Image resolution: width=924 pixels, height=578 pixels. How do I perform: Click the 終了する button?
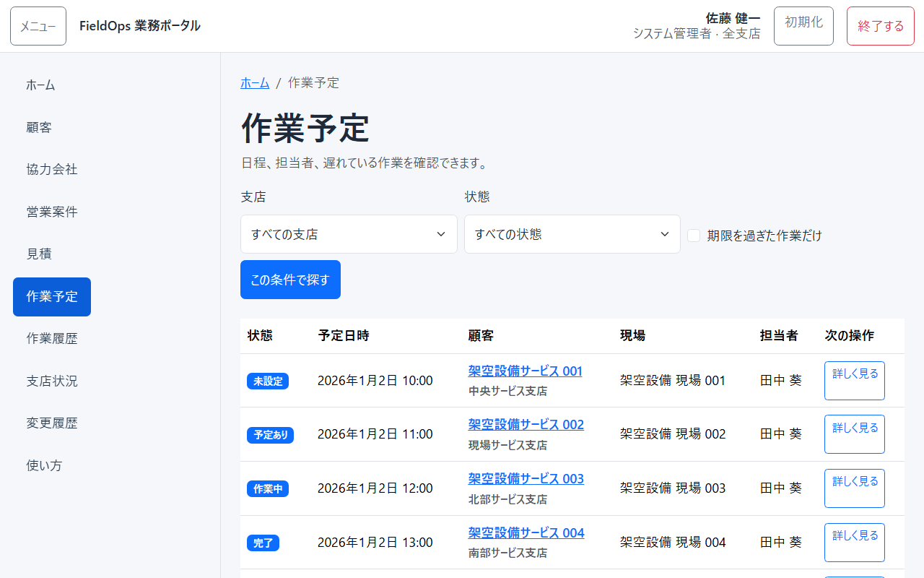(x=881, y=26)
